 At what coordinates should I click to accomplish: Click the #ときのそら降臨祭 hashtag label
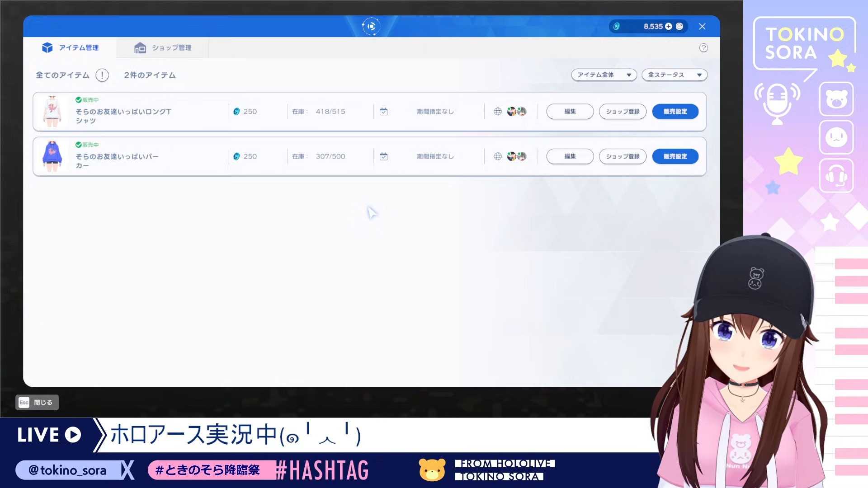pos(208,470)
